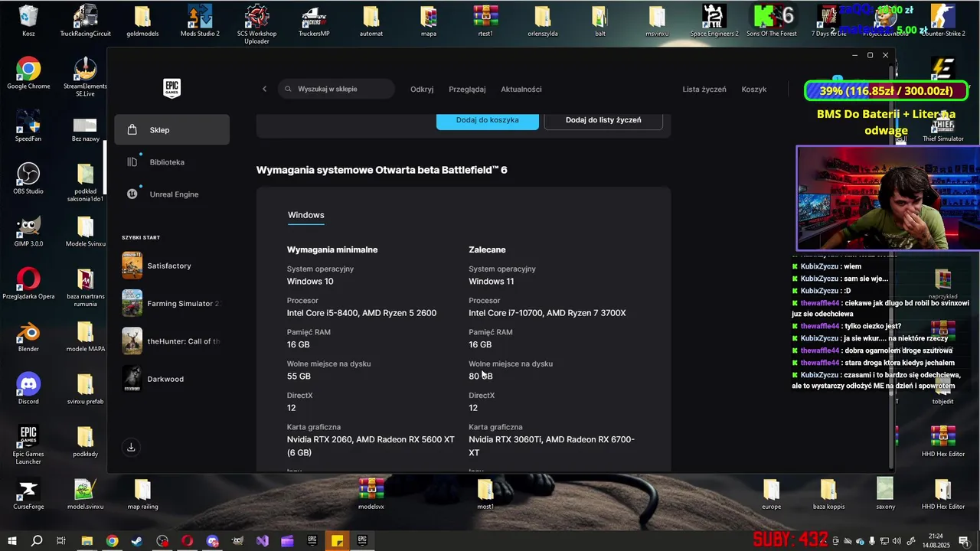Viewport: 980px width, 551px height.
Task: Open the europe folder
Action: click(x=771, y=494)
